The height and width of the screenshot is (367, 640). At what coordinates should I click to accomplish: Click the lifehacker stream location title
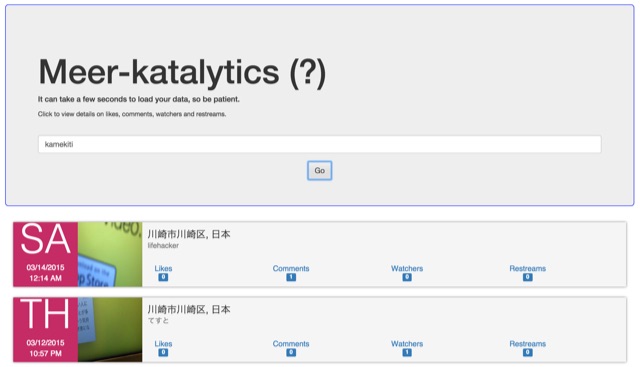point(189,234)
